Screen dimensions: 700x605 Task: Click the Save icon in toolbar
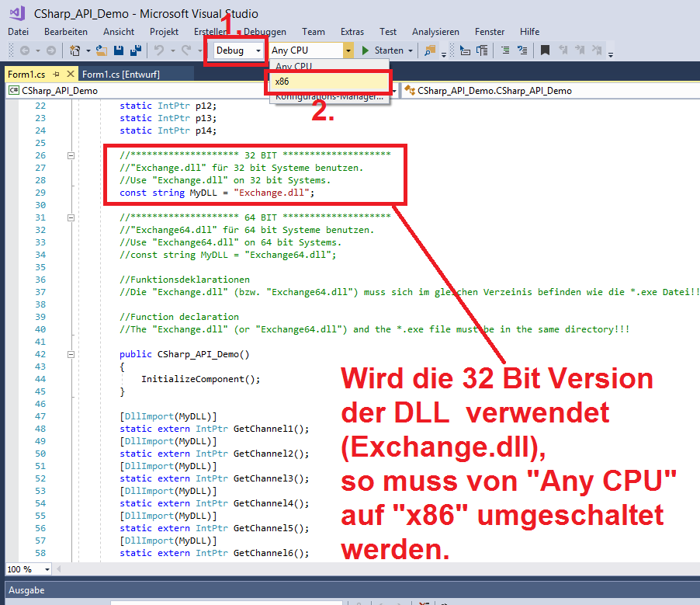tap(119, 50)
